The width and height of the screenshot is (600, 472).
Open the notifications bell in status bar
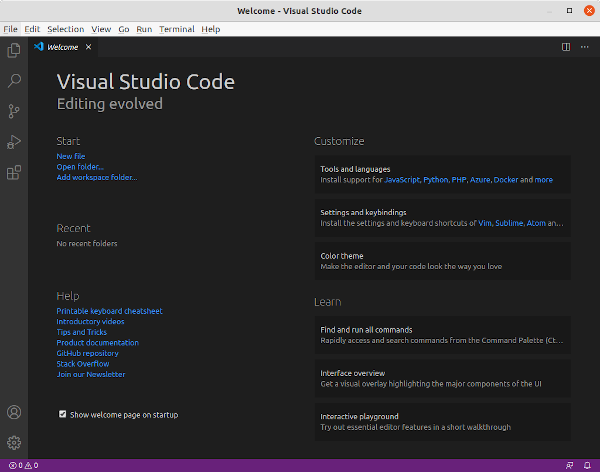click(x=589, y=466)
